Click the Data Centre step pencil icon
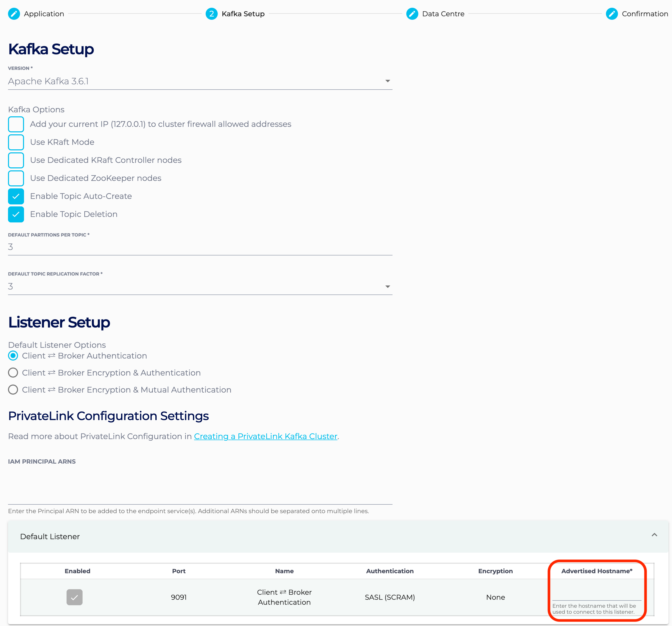 coord(412,14)
